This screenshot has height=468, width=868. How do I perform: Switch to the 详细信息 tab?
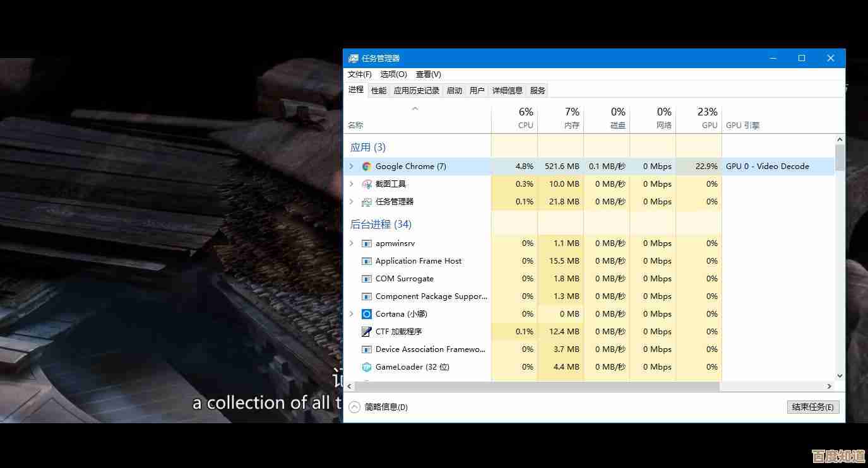pos(507,90)
